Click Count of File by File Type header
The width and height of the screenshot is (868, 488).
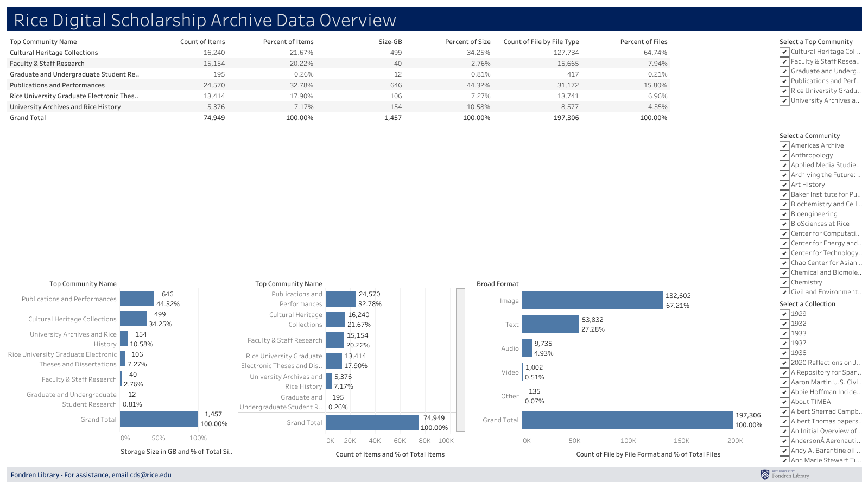pos(541,42)
